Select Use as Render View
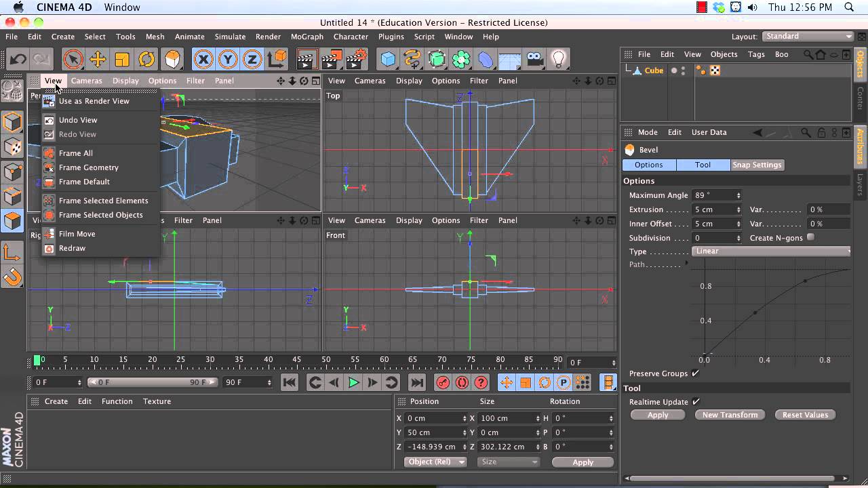Viewport: 868px width, 488px height. pyautogui.click(x=94, y=101)
